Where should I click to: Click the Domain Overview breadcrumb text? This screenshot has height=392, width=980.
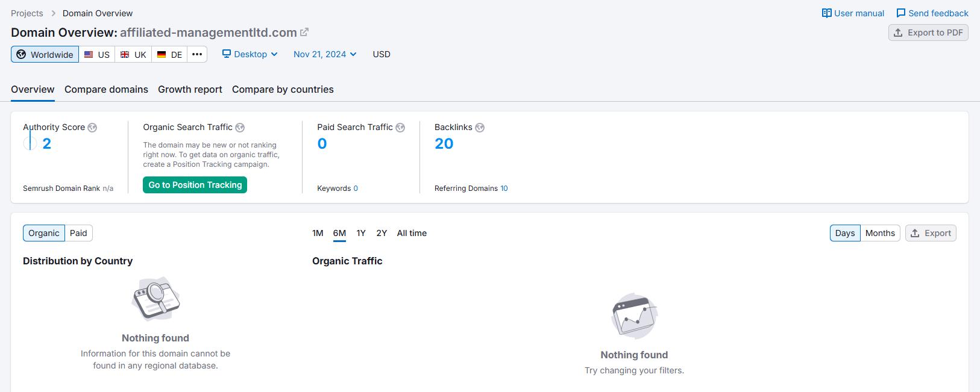click(98, 13)
